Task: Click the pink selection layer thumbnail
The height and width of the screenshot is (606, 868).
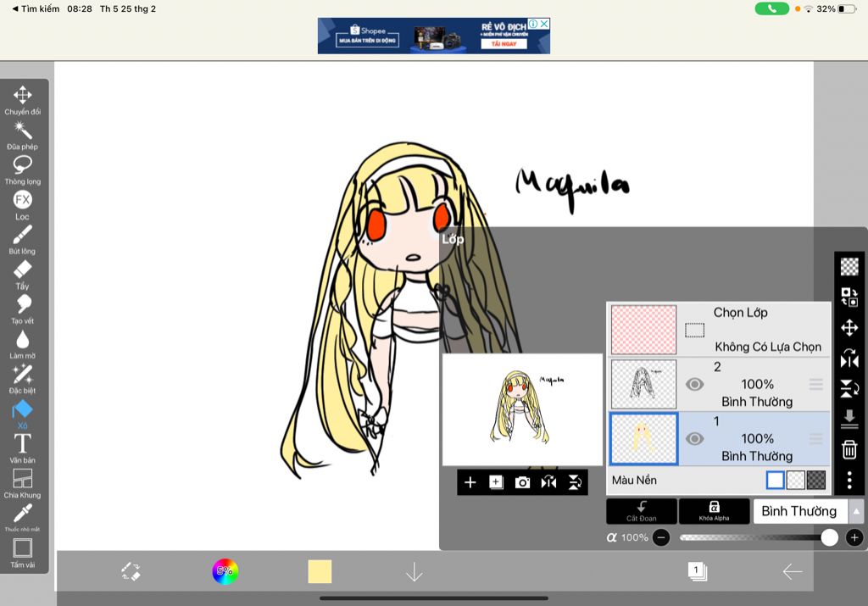Action: (643, 330)
